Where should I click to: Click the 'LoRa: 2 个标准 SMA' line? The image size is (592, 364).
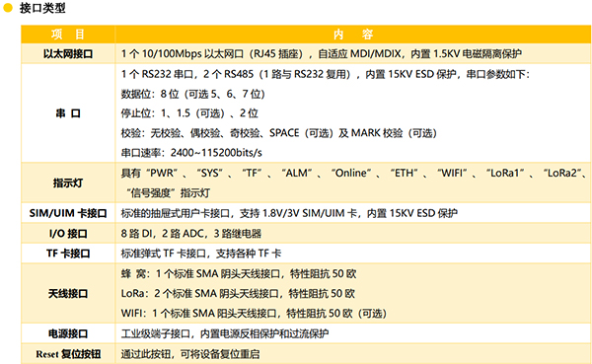coord(238,293)
